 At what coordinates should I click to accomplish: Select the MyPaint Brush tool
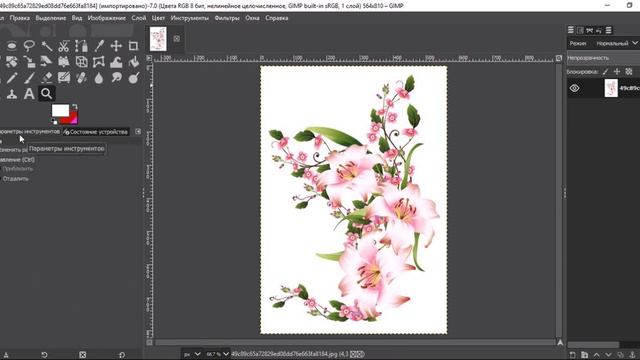tap(64, 78)
